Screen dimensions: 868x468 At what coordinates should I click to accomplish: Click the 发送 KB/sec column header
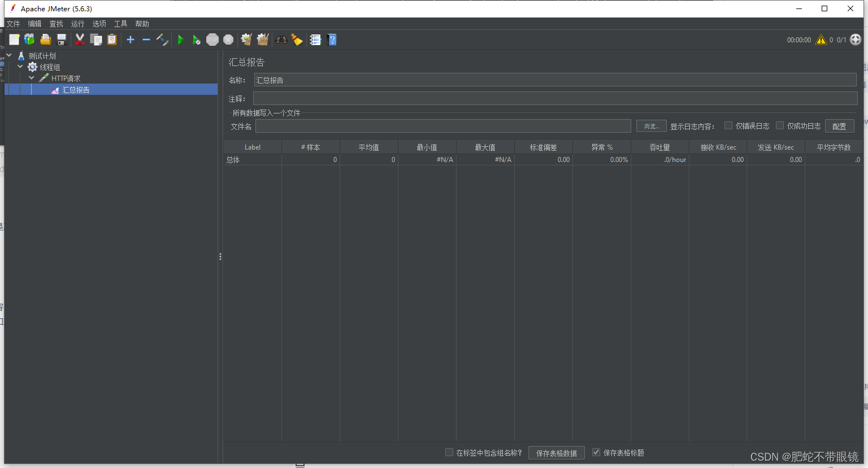(776, 147)
